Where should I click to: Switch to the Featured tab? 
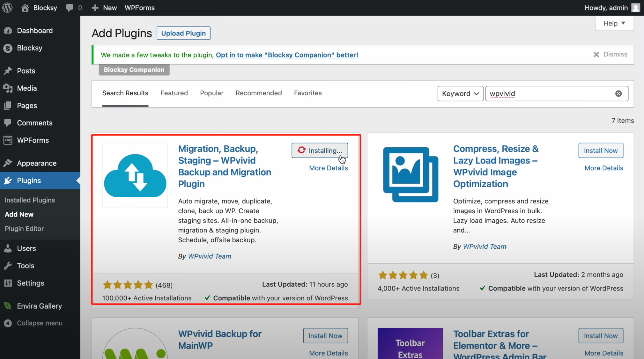[x=174, y=93]
